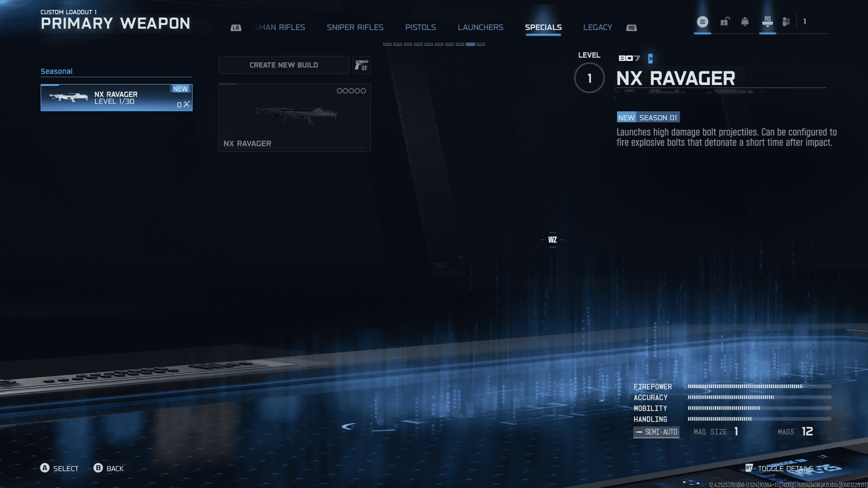The width and height of the screenshot is (868, 488).
Task: Click the unlock padlock icon
Action: point(725,22)
